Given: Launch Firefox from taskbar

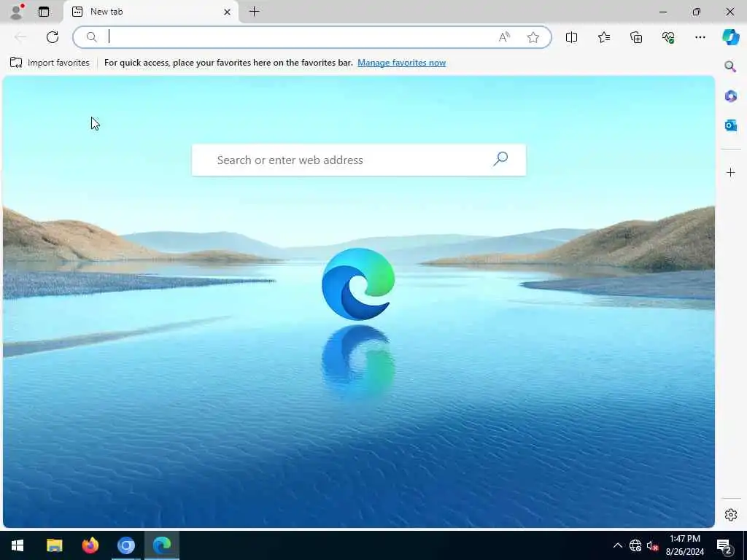Looking at the screenshot, I should (x=90, y=545).
